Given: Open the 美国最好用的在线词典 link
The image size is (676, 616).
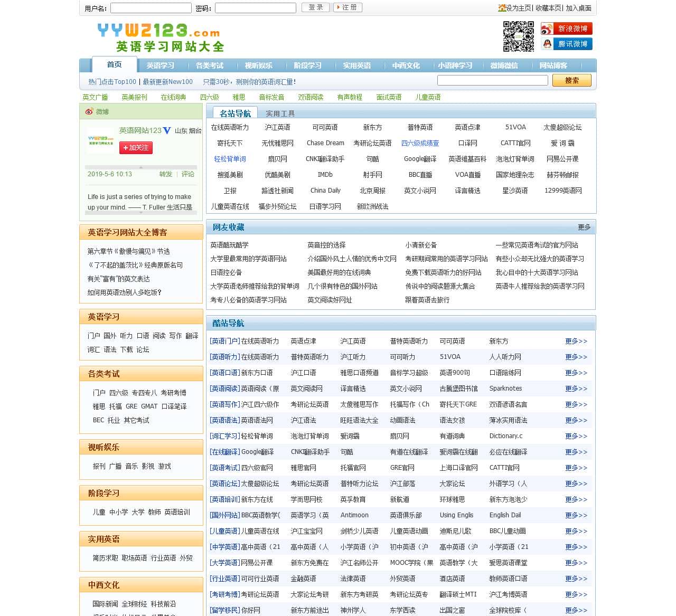Looking at the screenshot, I should coord(339,272).
